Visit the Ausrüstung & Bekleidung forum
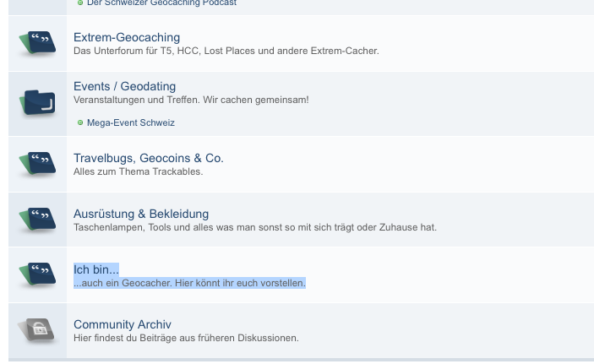This screenshot has height=364, width=594. 141,214
